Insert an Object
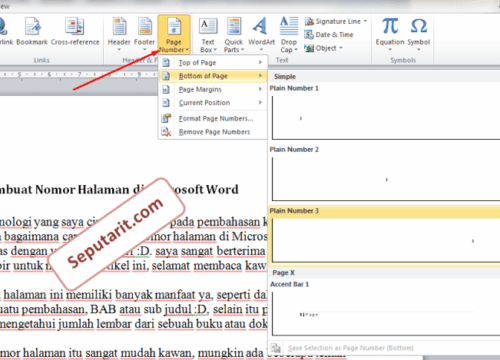This screenshot has width=500, height=360. coord(323,48)
